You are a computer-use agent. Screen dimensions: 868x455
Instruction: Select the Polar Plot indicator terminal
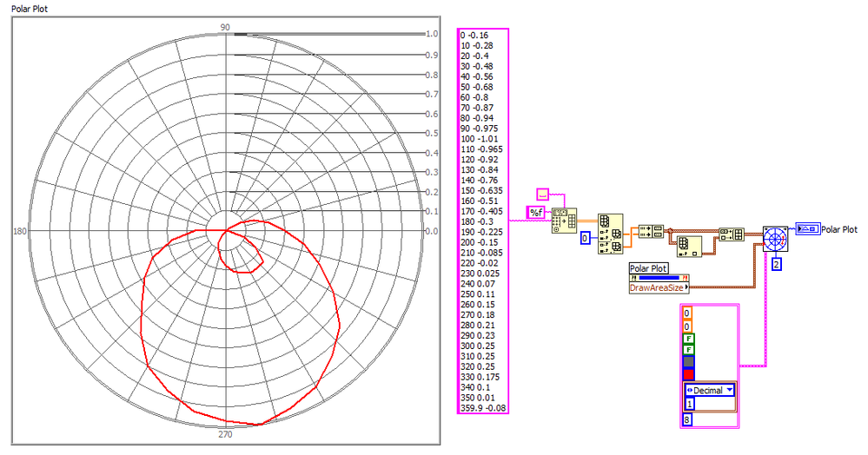(x=808, y=228)
